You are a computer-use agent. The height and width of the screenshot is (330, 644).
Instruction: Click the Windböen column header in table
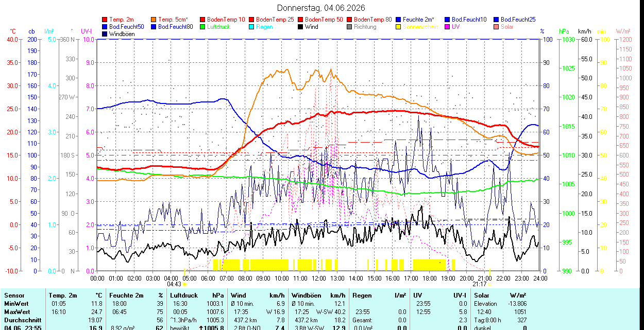click(x=306, y=296)
